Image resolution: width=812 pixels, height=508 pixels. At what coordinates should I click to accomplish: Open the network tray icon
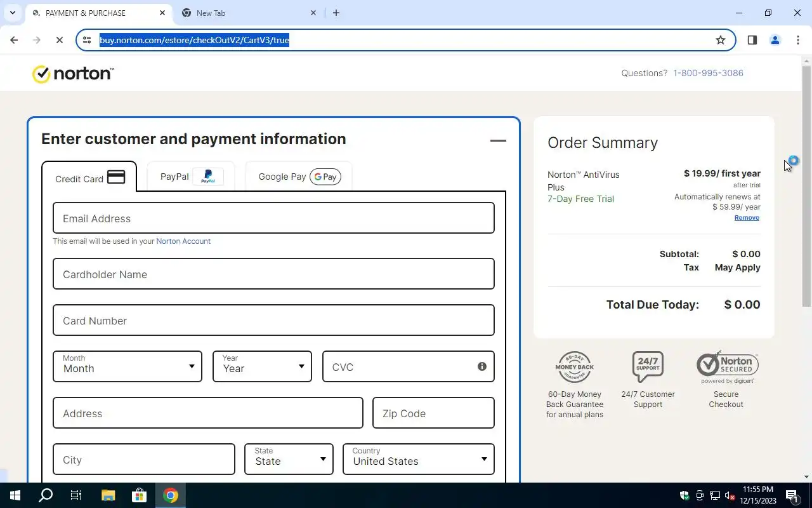(x=715, y=495)
